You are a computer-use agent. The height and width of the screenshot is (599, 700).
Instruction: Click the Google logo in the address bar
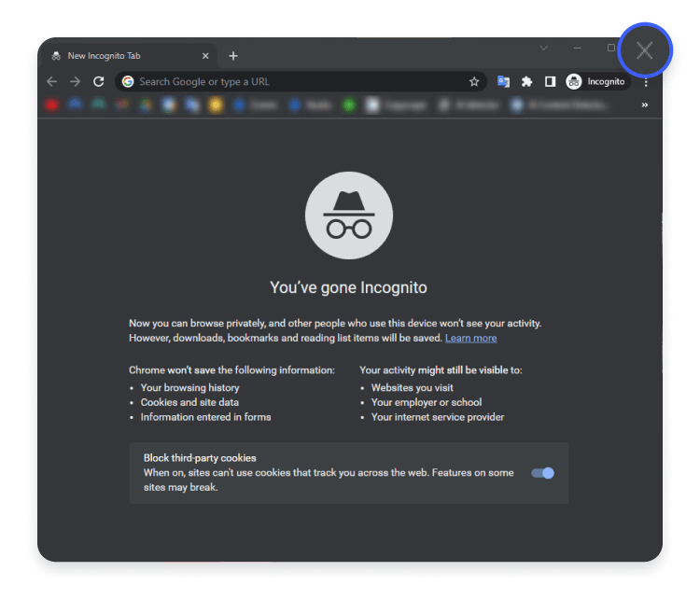click(128, 82)
